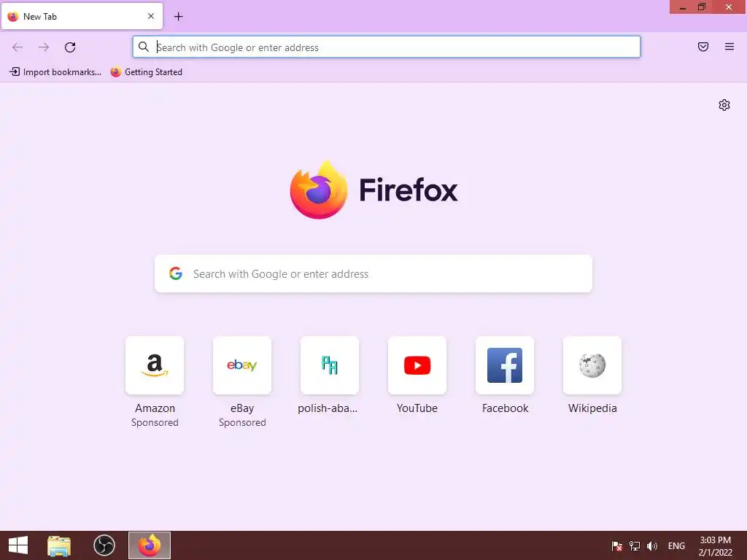Open OBS Studio from the taskbar

point(104,545)
